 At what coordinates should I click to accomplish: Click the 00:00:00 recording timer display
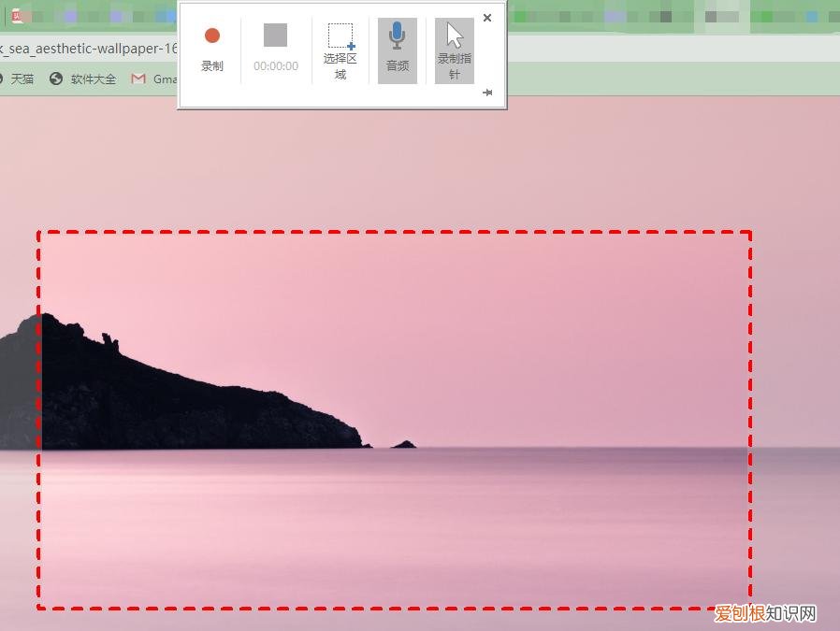click(274, 65)
